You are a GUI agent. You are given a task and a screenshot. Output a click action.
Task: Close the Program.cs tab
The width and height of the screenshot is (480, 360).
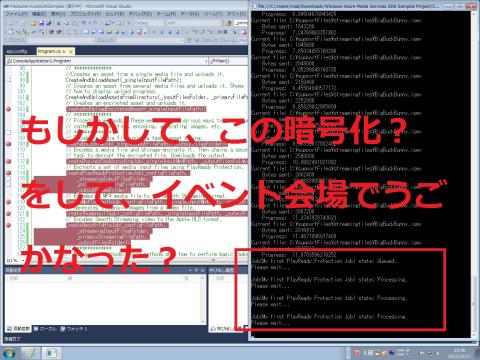click(x=71, y=52)
